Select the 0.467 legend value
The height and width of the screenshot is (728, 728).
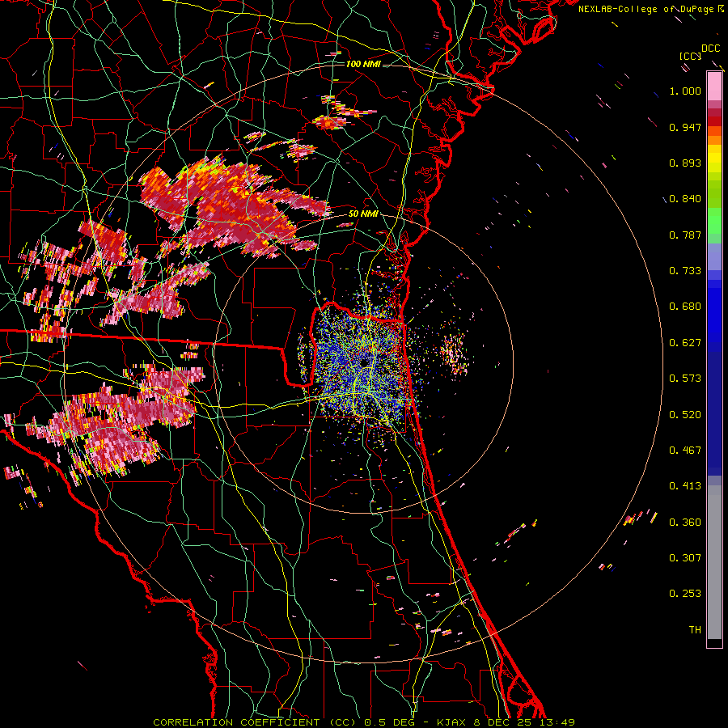(x=685, y=451)
